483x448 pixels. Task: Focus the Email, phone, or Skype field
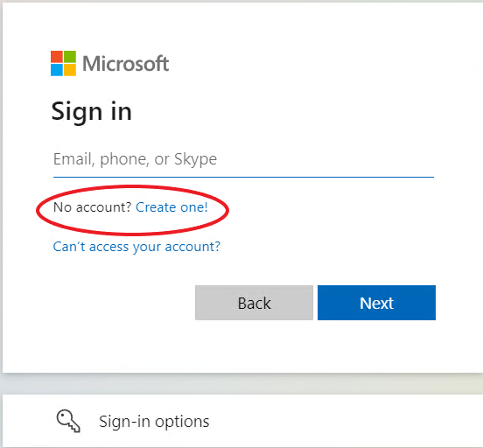tap(243, 159)
